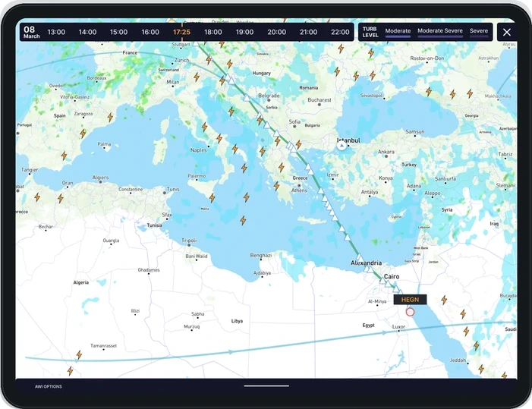Tap the Algiers city label

(x=100, y=178)
